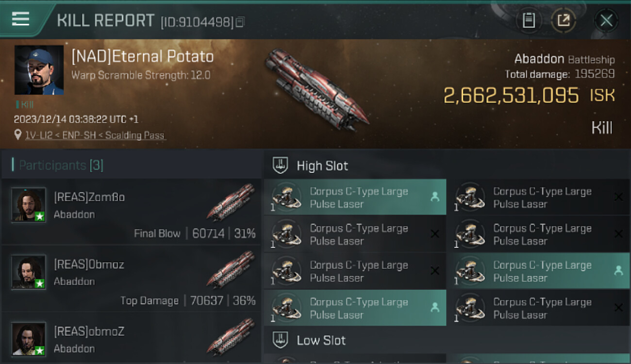The width and height of the screenshot is (631, 364).
Task: Expand the Low Slot section
Action: click(x=321, y=340)
